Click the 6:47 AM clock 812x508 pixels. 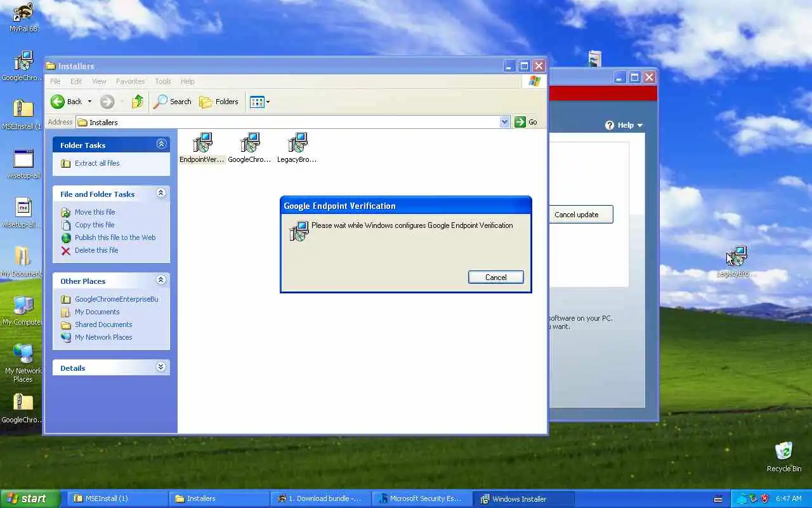[789, 498]
